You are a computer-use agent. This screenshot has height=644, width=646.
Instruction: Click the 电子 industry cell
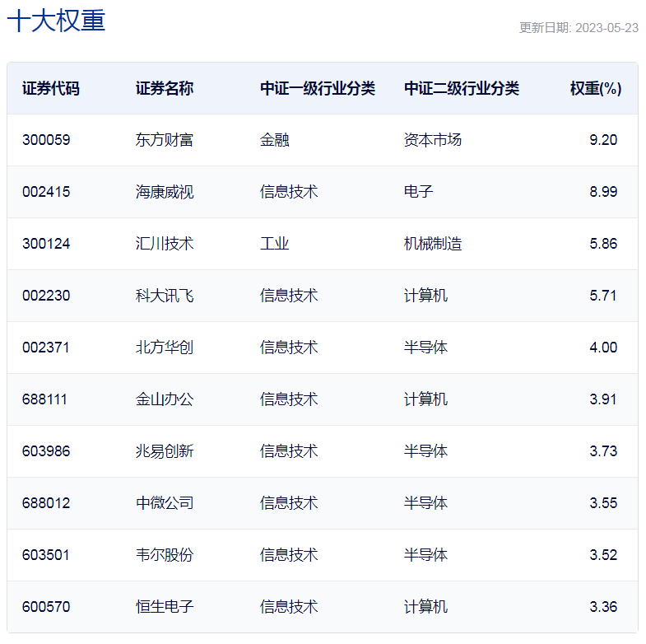pos(418,192)
